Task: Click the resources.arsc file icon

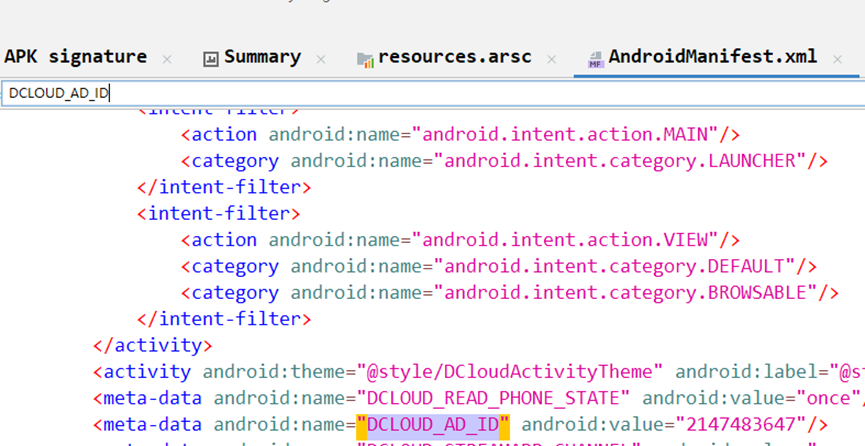Action: pos(365,59)
